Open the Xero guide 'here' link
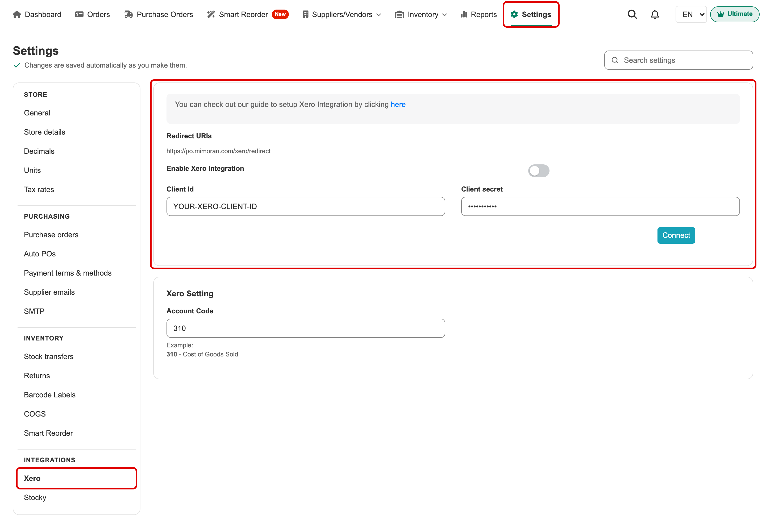This screenshot has width=766, height=532. [398, 104]
